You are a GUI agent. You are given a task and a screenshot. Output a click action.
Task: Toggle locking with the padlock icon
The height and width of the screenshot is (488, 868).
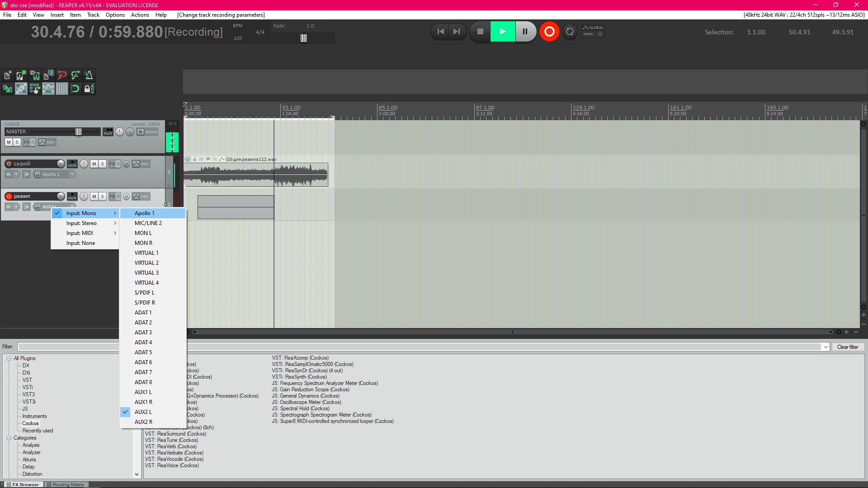click(x=88, y=89)
